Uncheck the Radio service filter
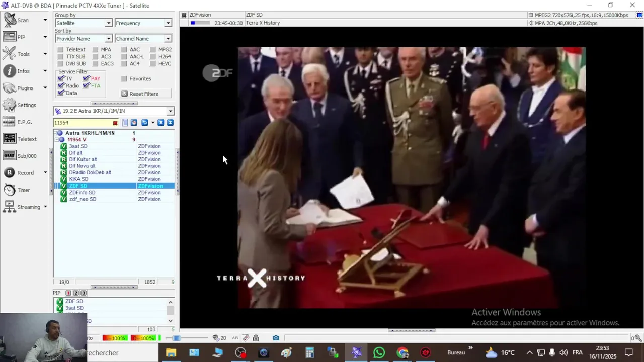This screenshot has height=362, width=644. [61, 86]
